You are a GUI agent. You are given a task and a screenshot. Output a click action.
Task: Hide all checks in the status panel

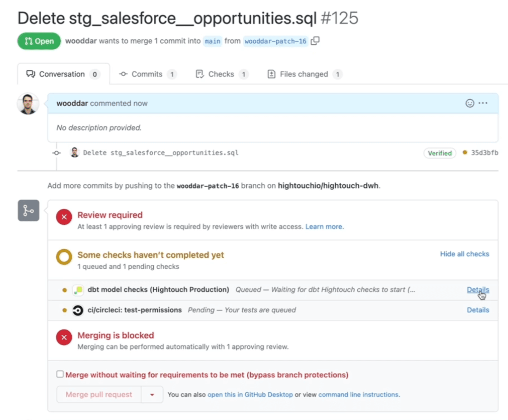[464, 254]
